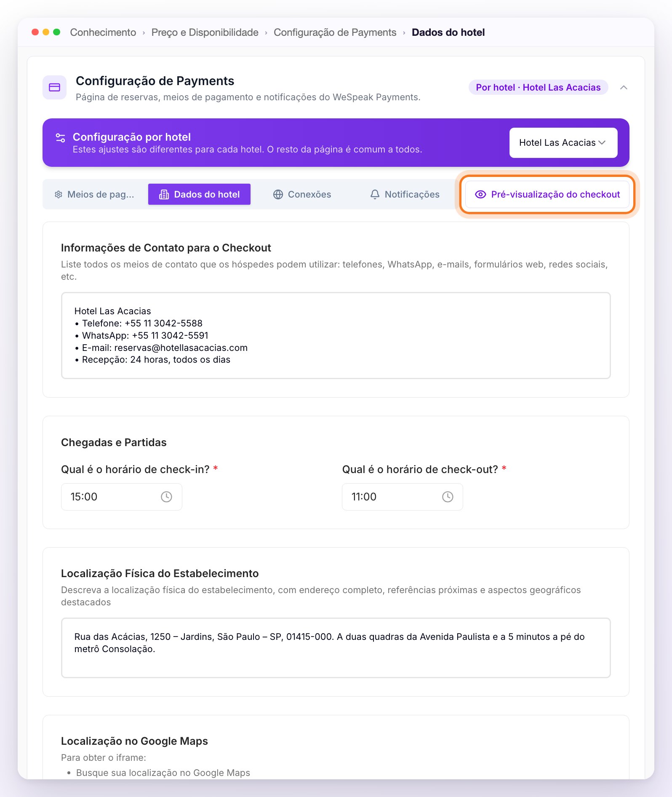Click the check-in time field showing 15:00
The image size is (672, 797).
tap(122, 497)
